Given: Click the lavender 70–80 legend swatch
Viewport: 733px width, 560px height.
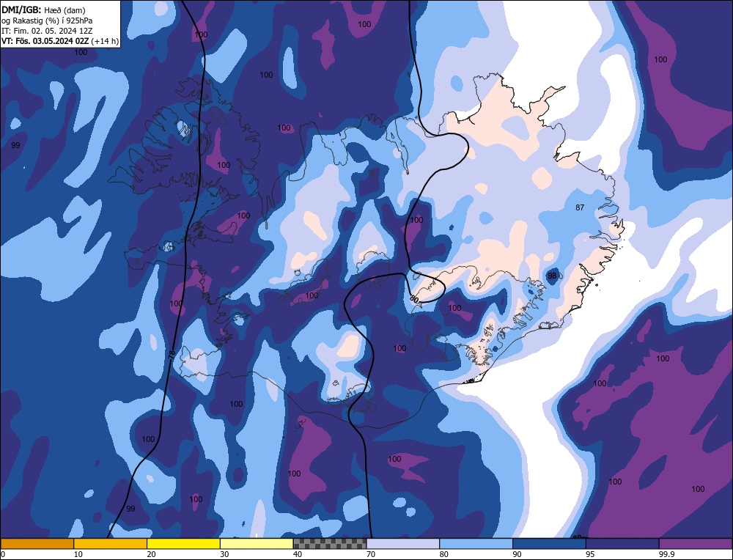Looking at the screenshot, I should 403,544.
